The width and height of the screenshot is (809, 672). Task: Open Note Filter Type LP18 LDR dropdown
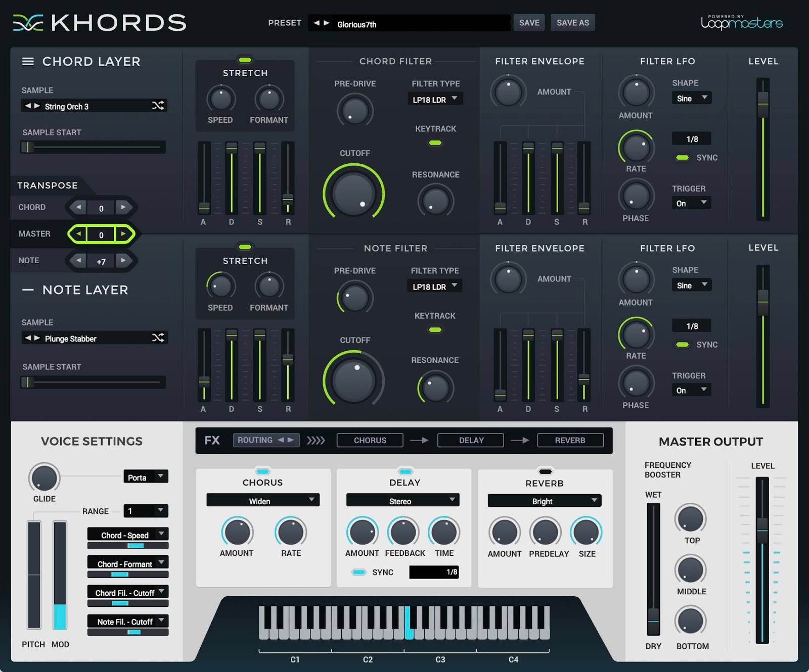(x=435, y=286)
